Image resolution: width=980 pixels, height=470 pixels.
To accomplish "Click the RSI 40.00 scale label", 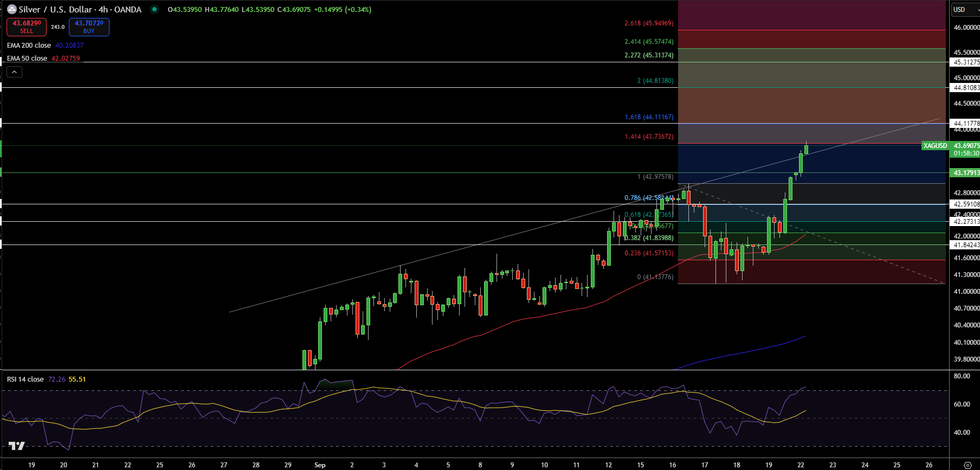I will click(962, 433).
